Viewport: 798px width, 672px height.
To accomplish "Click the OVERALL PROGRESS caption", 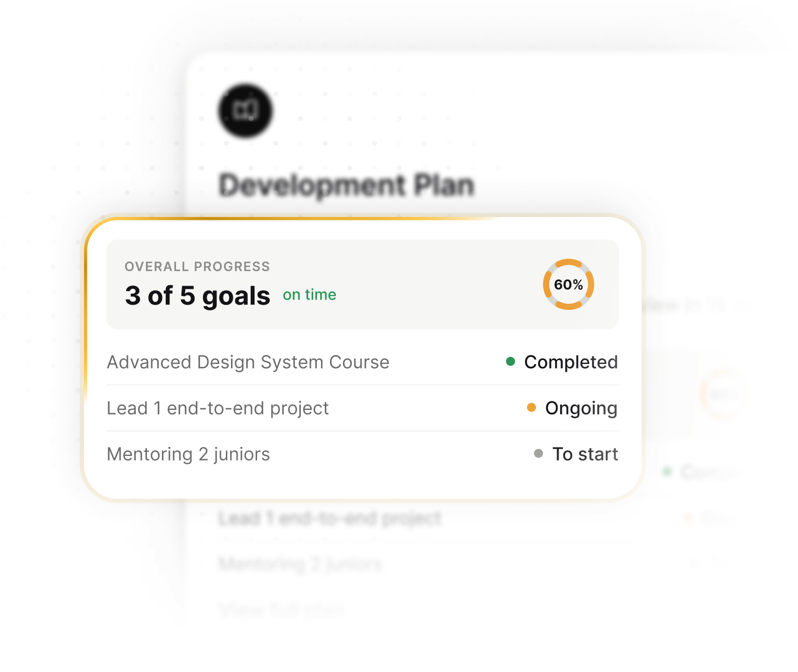I will tap(197, 266).
